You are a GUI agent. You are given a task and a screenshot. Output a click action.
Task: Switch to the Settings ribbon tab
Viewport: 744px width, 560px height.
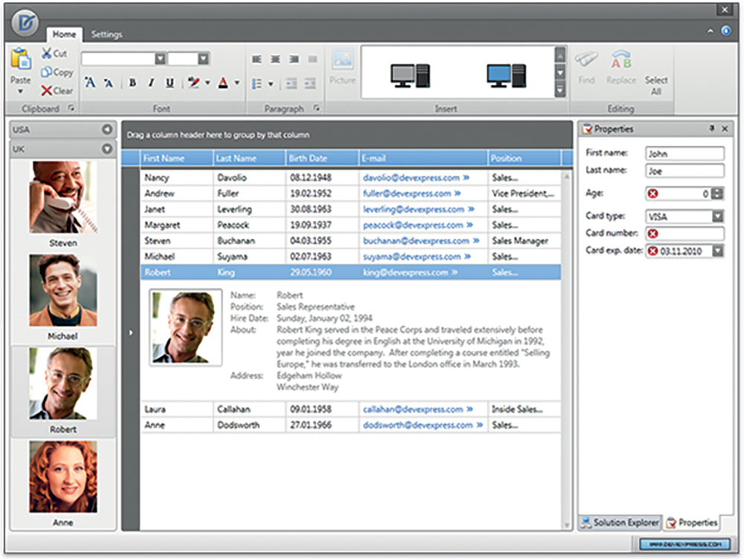[x=106, y=34]
